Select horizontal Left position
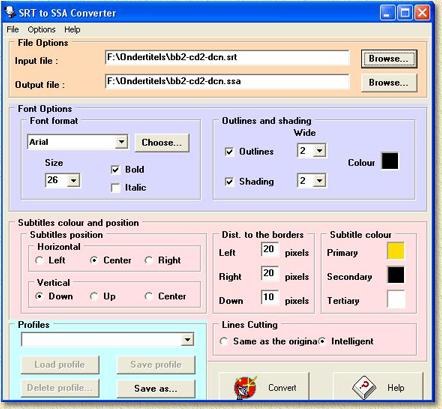 coord(39,260)
